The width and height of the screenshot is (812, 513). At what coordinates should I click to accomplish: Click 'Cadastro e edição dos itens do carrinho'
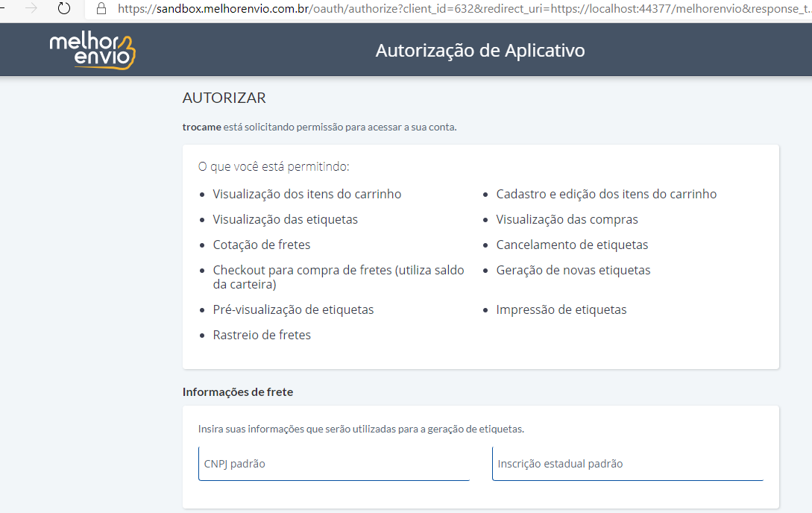point(606,194)
